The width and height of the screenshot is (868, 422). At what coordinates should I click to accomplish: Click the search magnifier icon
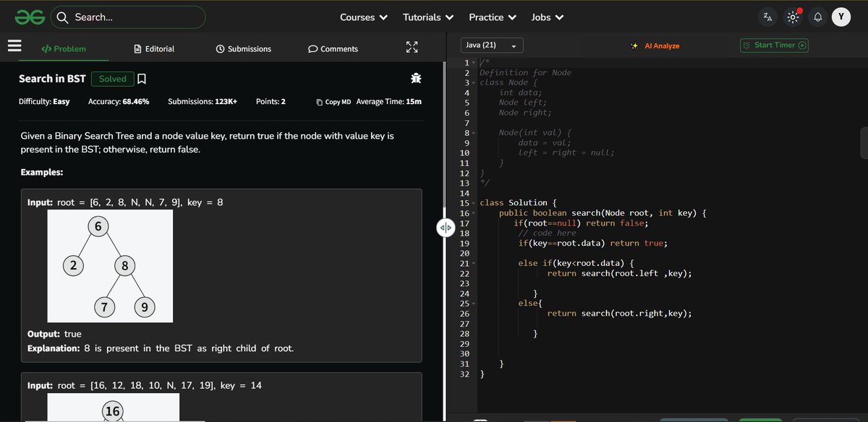[x=63, y=17]
